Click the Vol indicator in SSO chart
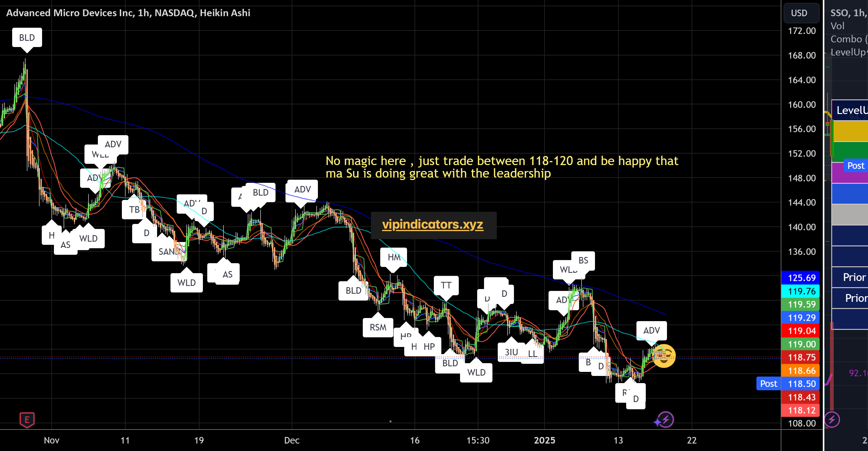This screenshot has height=451, width=868. tap(837, 26)
